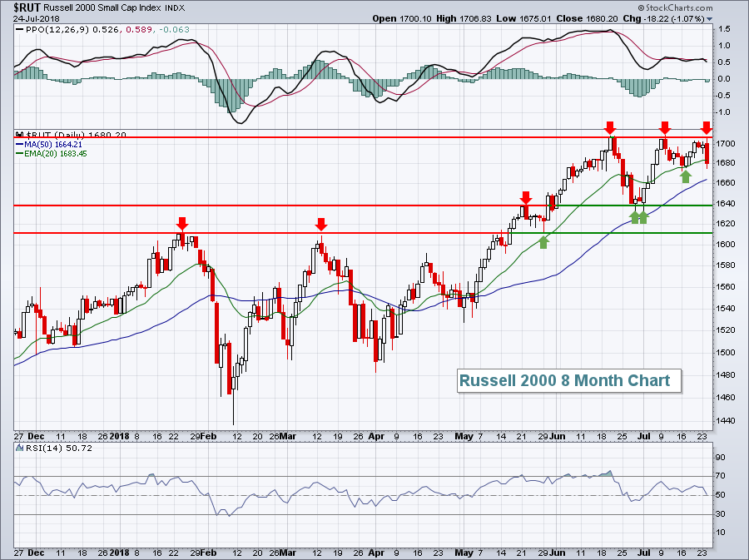Image resolution: width=749 pixels, height=560 pixels.
Task: Click the -1.0 PPO axis label
Action: 722,112
